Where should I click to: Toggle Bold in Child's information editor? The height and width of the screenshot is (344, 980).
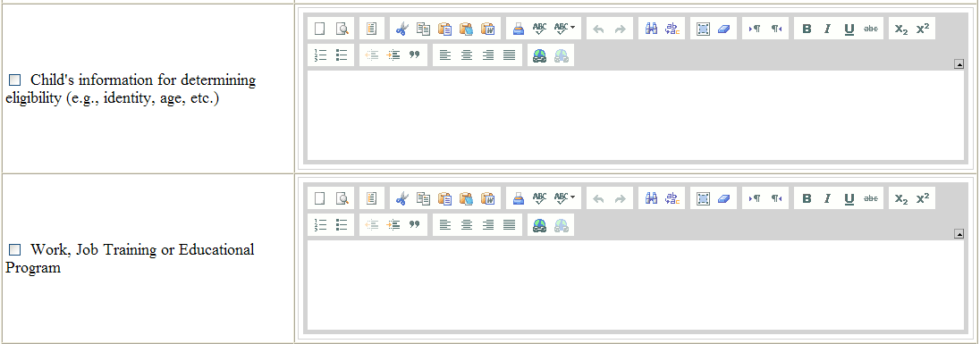pos(807,28)
